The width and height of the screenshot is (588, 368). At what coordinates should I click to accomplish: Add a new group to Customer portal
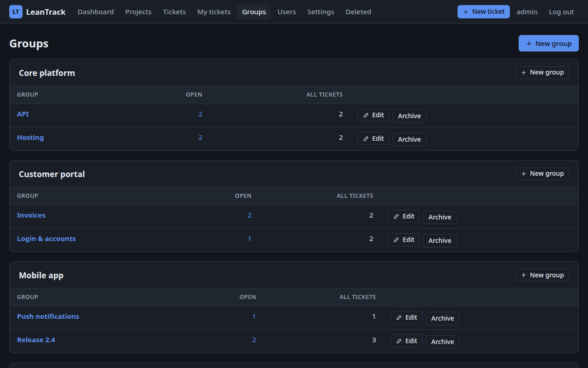tap(542, 174)
